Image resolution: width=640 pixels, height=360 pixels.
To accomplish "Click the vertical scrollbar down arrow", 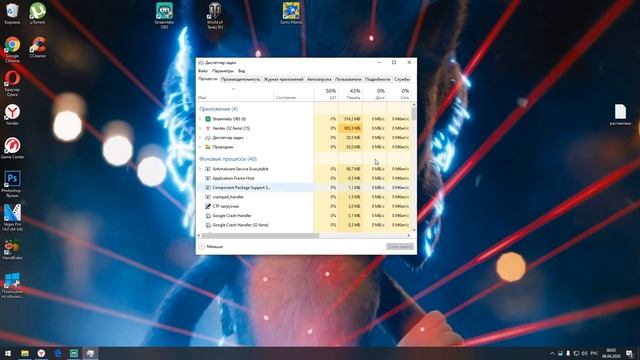I will click(x=414, y=230).
